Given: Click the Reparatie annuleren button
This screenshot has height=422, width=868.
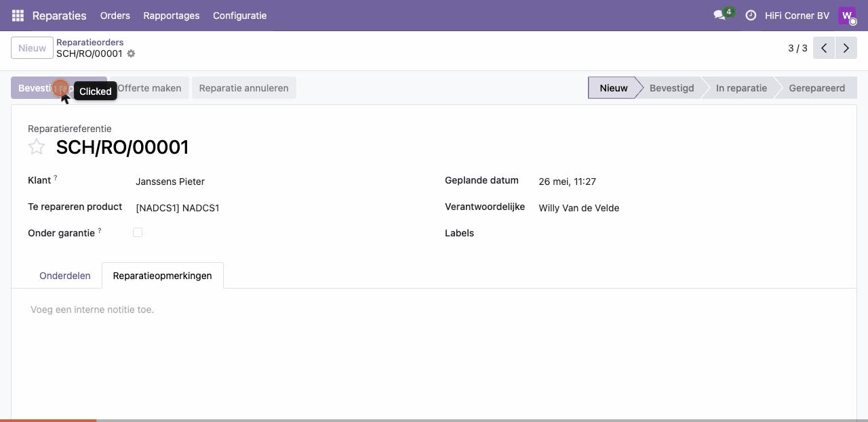Looking at the screenshot, I should [243, 88].
